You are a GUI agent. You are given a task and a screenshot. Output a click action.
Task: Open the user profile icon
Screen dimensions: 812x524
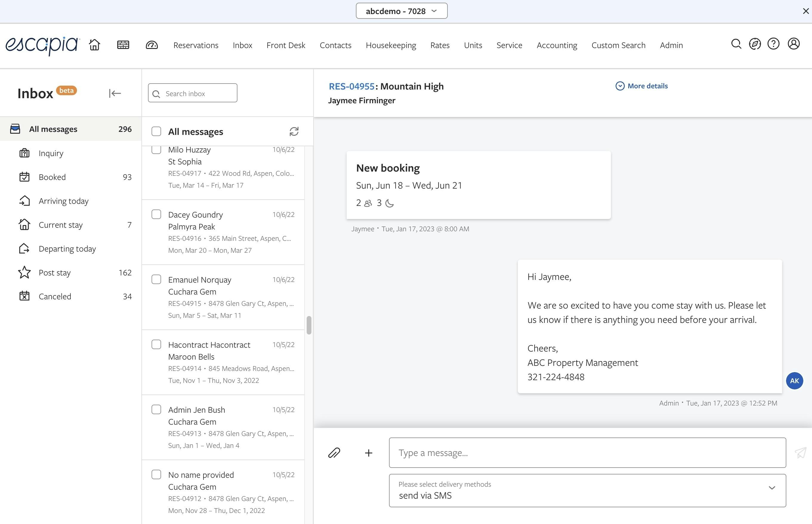tap(794, 44)
